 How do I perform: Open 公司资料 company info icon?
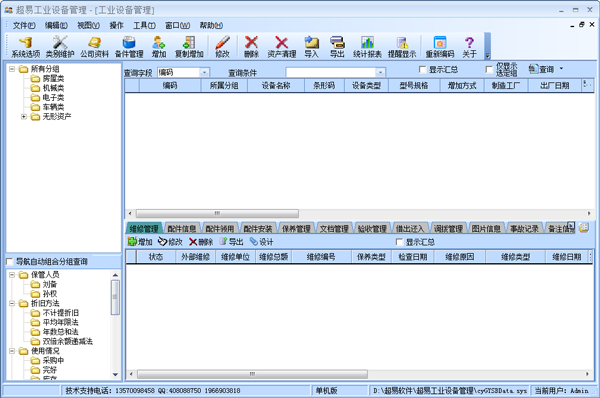tap(94, 47)
